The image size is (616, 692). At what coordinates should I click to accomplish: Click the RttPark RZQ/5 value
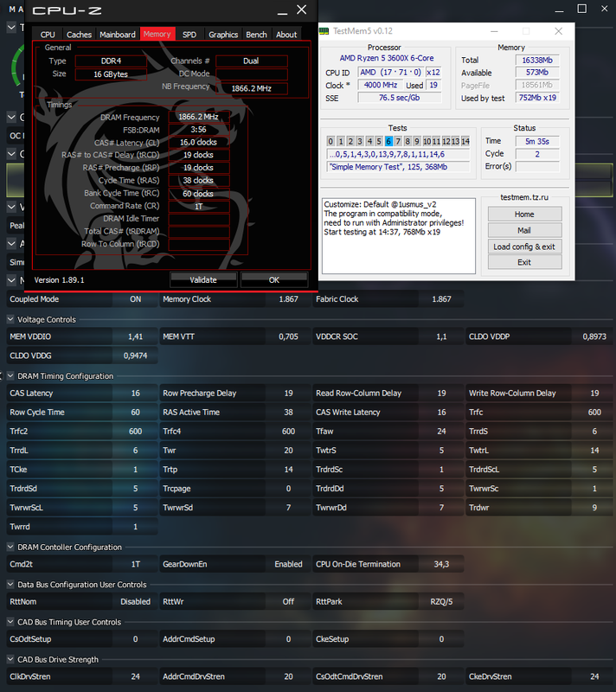[441, 602]
